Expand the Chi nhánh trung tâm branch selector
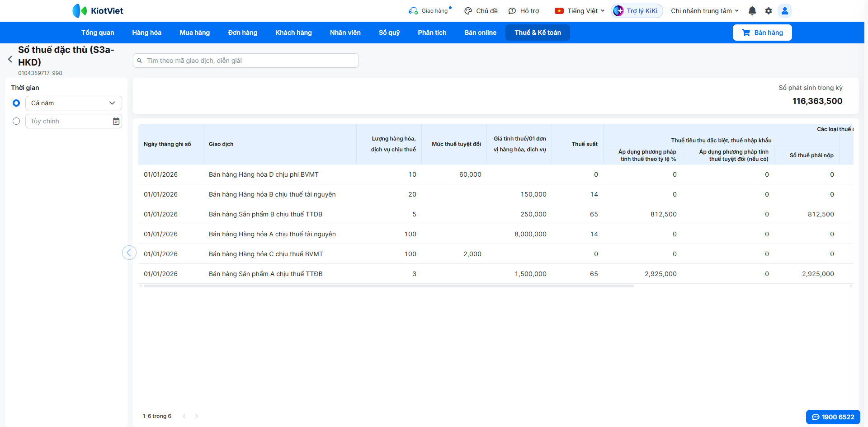The height and width of the screenshot is (427, 868). coord(705,11)
